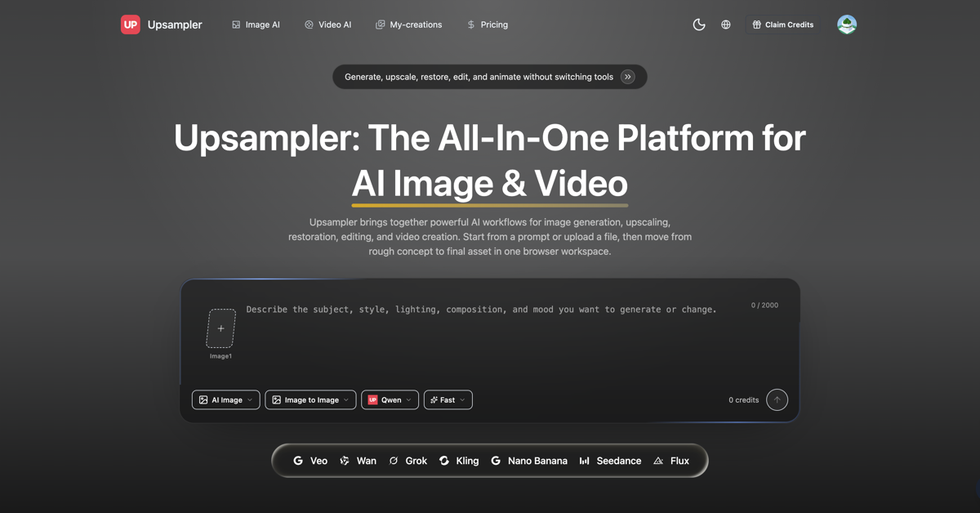Click the announcement banner about switching tools

click(x=490, y=77)
